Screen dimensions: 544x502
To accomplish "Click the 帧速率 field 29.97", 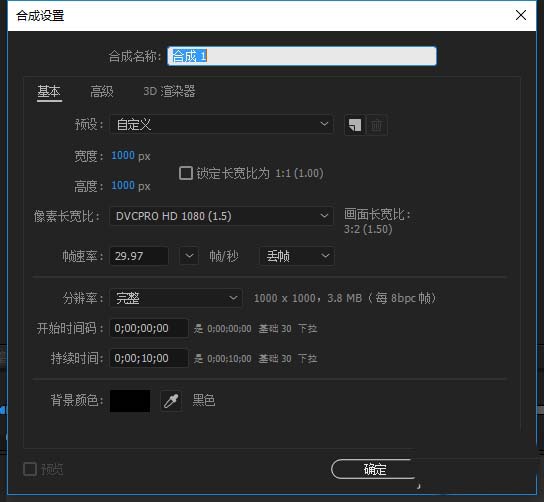I will click(139, 256).
